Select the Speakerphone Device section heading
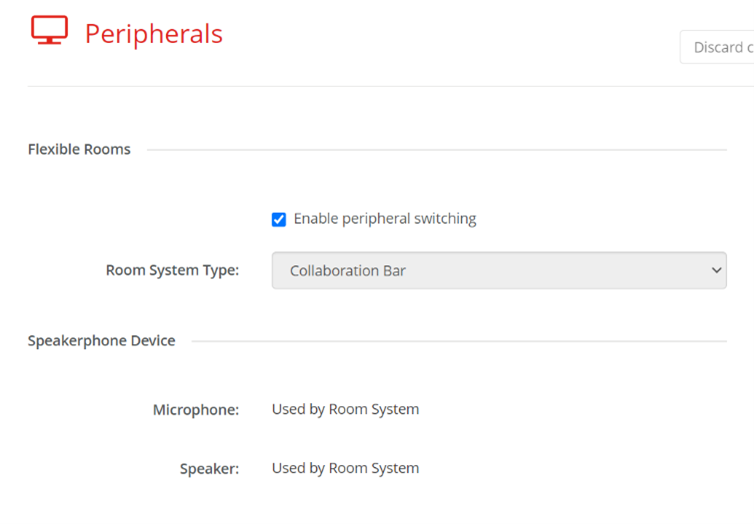 coord(101,341)
